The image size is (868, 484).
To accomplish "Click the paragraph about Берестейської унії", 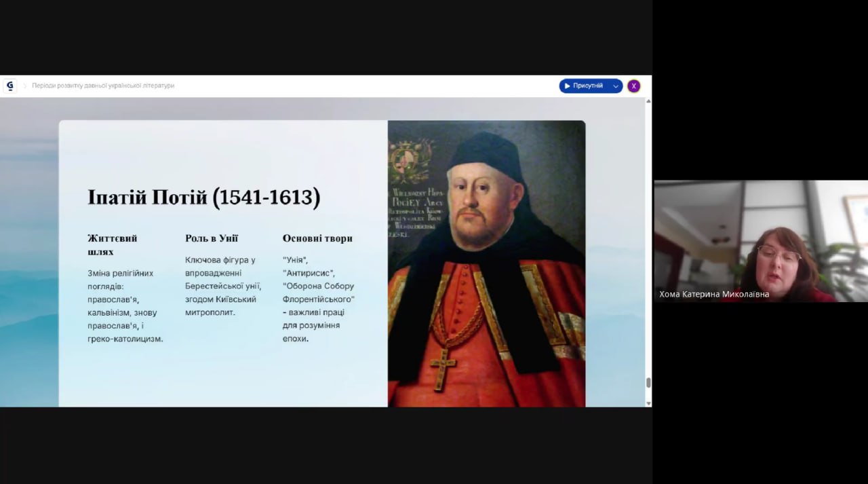I will tap(222, 286).
